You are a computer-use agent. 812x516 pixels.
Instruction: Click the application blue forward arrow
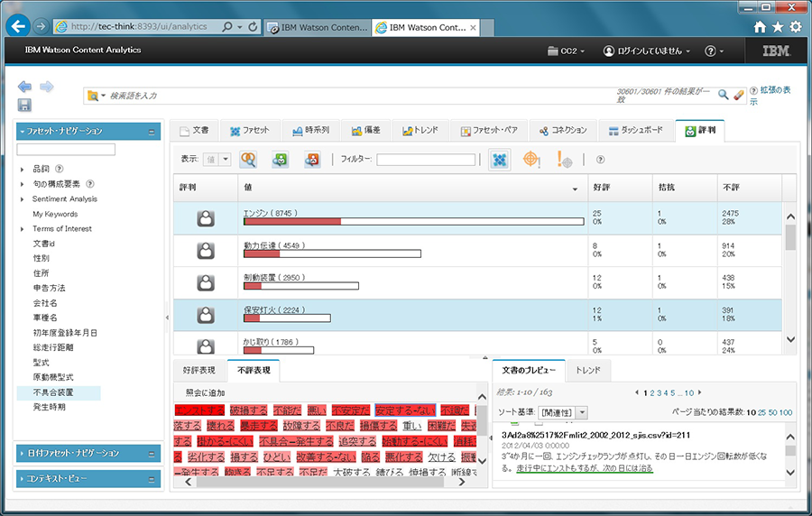tap(47, 87)
